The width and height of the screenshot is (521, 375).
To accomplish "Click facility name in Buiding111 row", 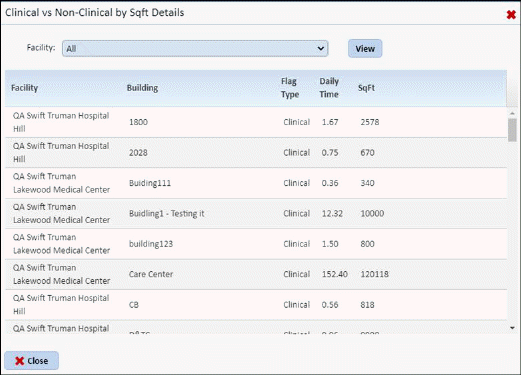I will 61,183.
